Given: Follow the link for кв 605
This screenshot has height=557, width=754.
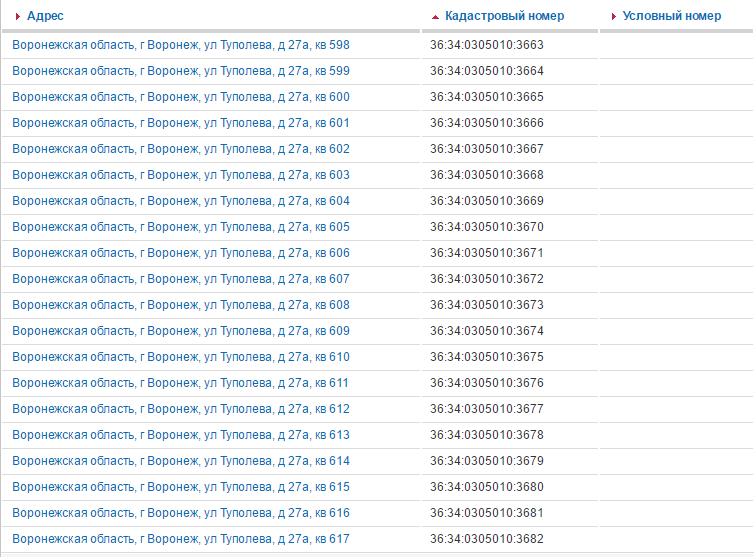Looking at the screenshot, I should (181, 227).
